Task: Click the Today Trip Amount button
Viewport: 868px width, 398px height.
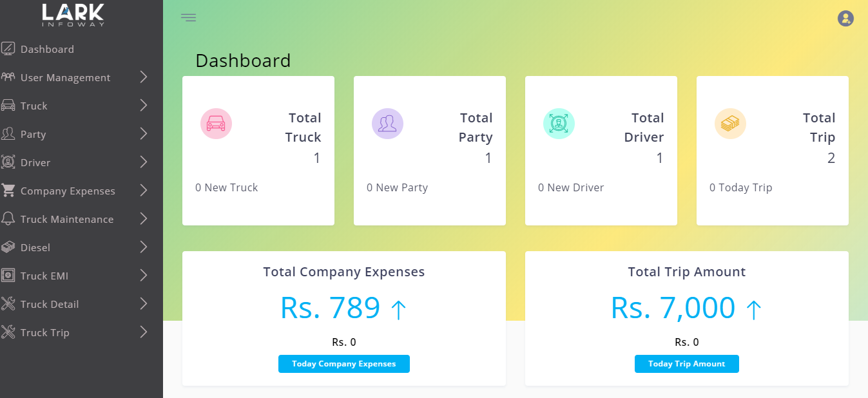Action: pyautogui.click(x=687, y=364)
